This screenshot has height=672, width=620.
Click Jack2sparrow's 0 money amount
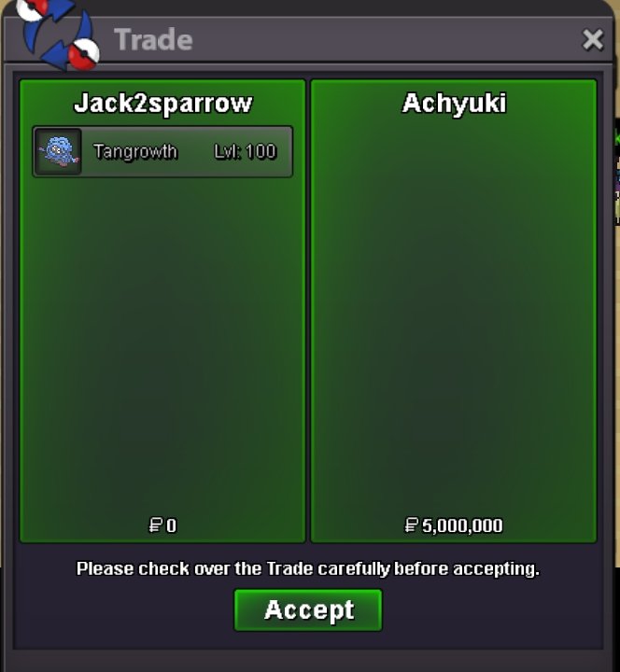pos(171,525)
